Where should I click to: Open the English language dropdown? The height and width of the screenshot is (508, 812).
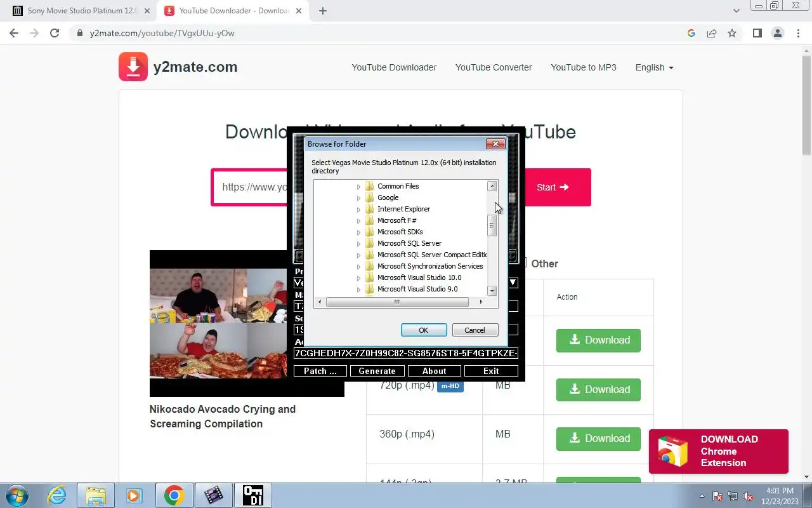coord(654,67)
